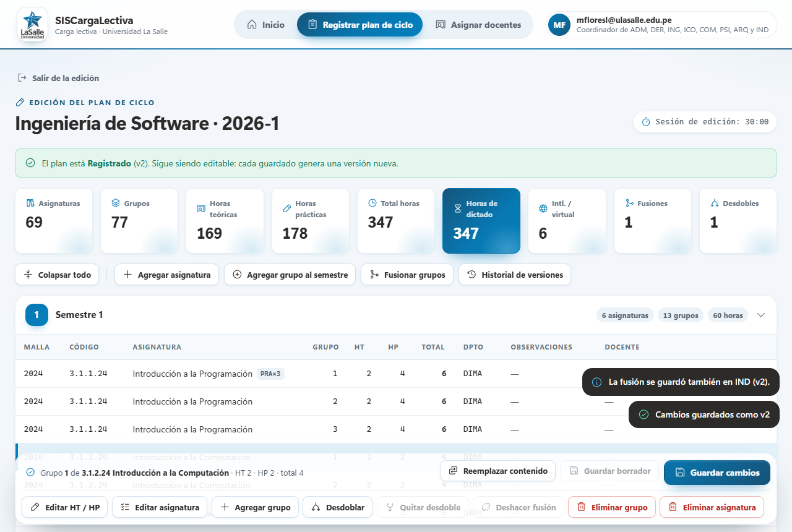The height and width of the screenshot is (532, 792).
Task: Click the Cambios guardados como v2 notification
Action: pos(704,414)
